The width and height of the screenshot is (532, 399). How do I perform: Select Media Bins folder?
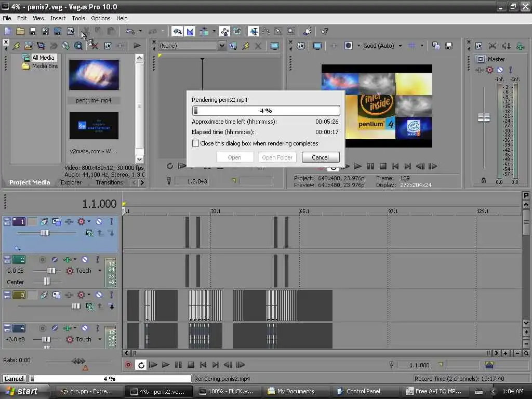tap(45, 66)
